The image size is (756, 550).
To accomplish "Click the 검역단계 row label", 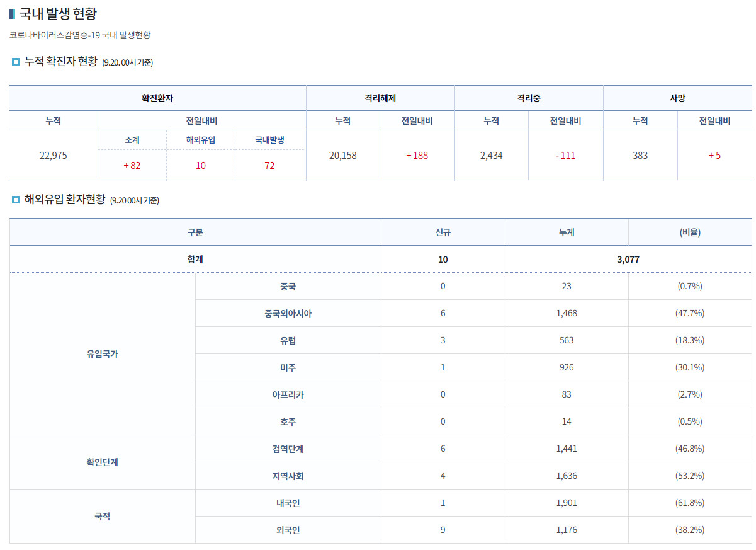I will (x=288, y=449).
